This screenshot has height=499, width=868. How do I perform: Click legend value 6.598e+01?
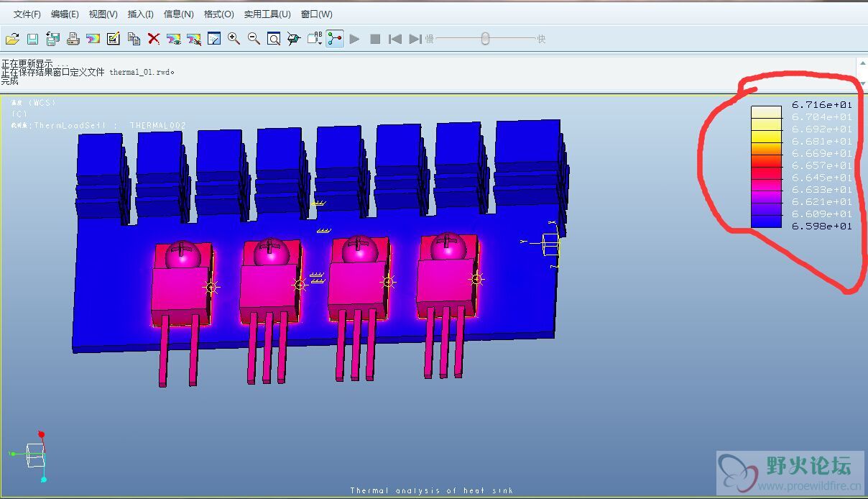click(822, 226)
